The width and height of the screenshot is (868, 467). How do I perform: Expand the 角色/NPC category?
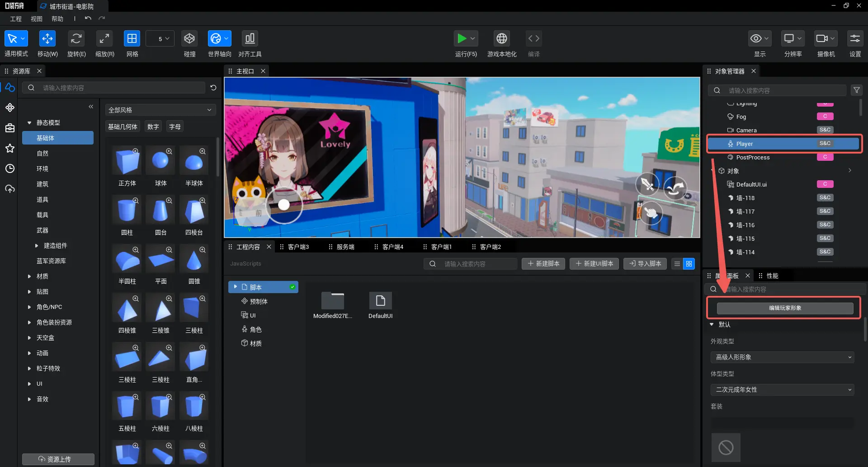coord(29,307)
